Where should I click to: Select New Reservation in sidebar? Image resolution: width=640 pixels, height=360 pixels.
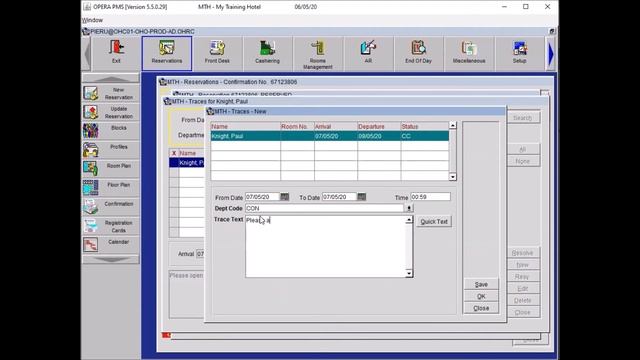click(x=111, y=93)
